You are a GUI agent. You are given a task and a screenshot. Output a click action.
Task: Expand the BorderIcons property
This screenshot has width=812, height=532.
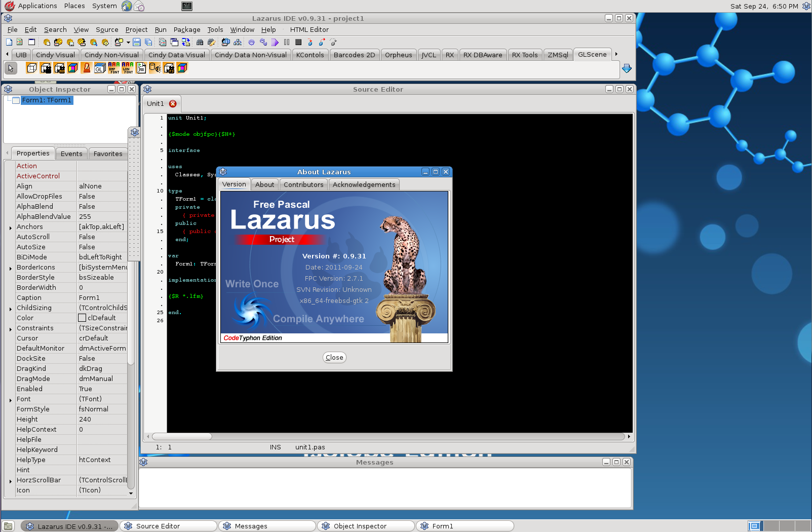point(11,268)
